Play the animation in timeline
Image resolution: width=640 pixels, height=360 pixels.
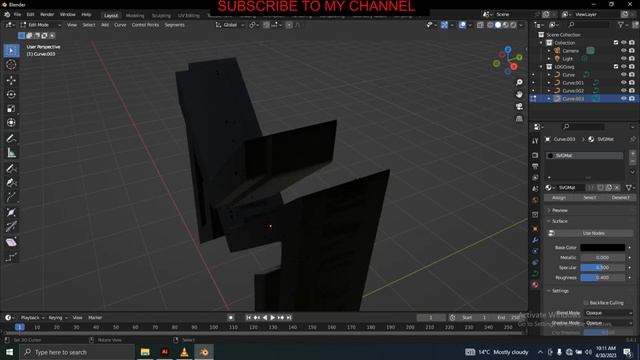pos(273,318)
